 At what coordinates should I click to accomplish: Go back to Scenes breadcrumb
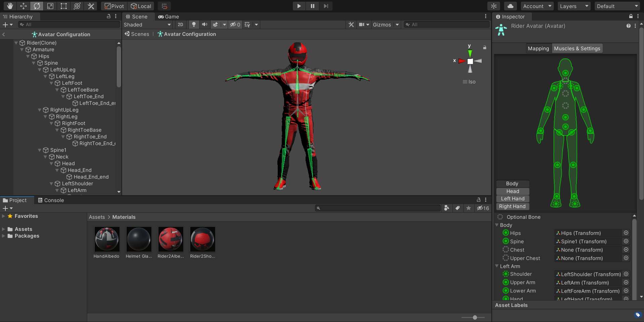click(x=137, y=34)
